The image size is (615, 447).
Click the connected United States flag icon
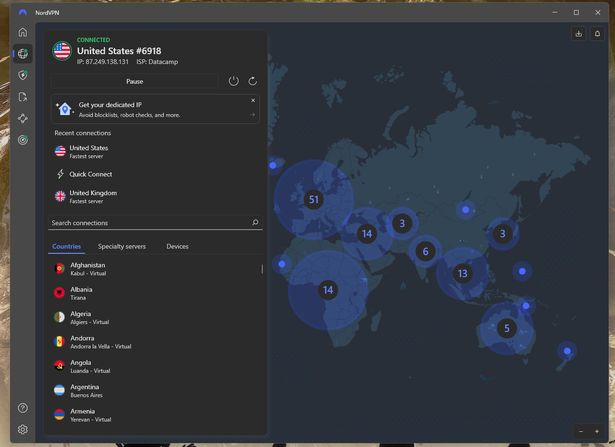click(x=62, y=51)
